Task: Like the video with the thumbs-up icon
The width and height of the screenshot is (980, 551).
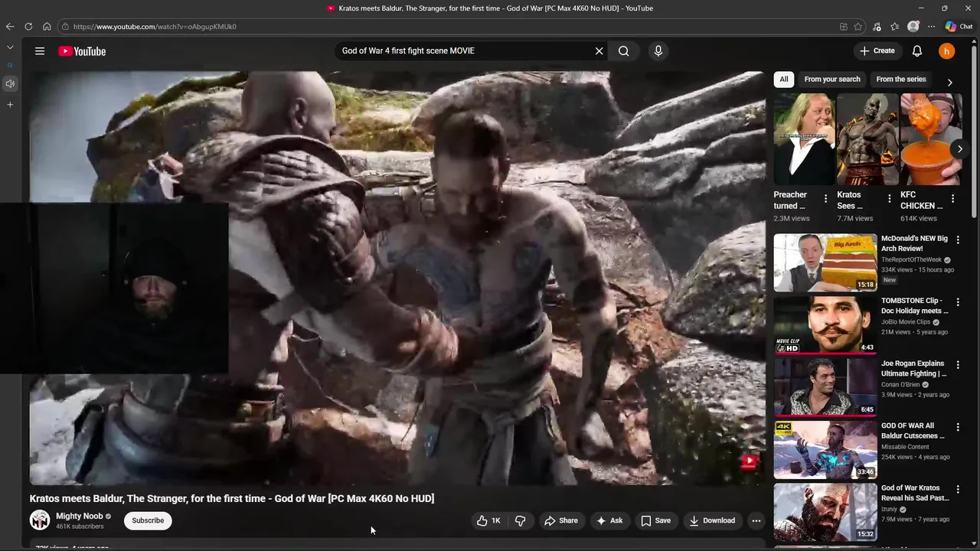Action: (488, 520)
